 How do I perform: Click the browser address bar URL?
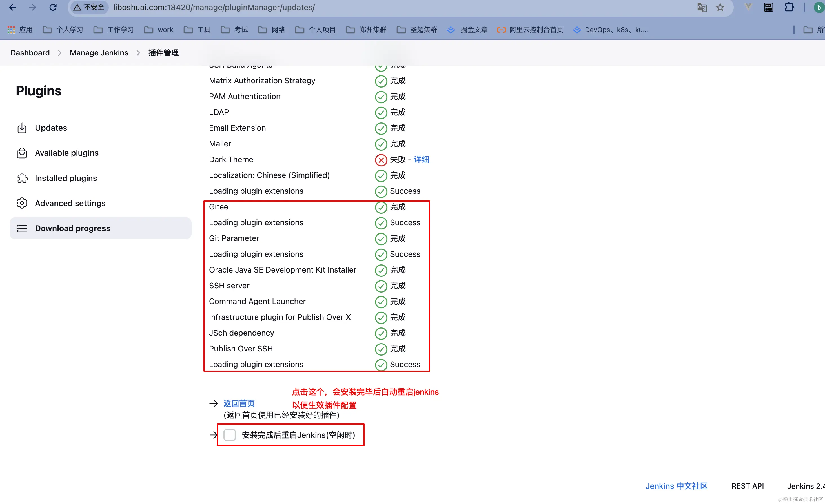pyautogui.click(x=214, y=7)
